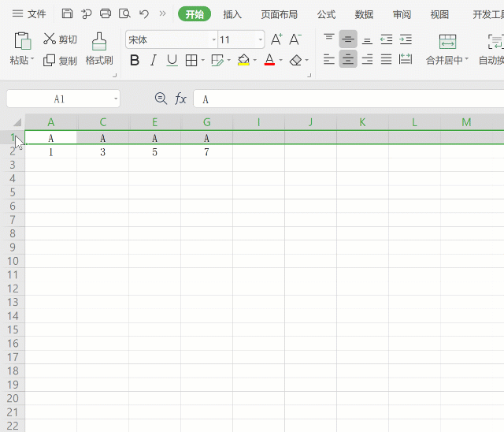Expand the 粘贴 dropdown arrow
The width and height of the screenshot is (504, 432).
coord(32,59)
